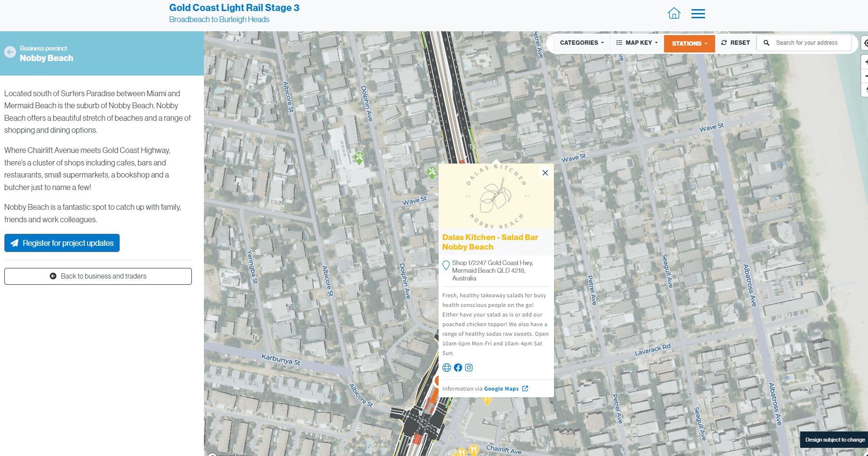This screenshot has width=868, height=456.
Task: Click the Dalas Kitchen logo image
Action: [x=496, y=196]
